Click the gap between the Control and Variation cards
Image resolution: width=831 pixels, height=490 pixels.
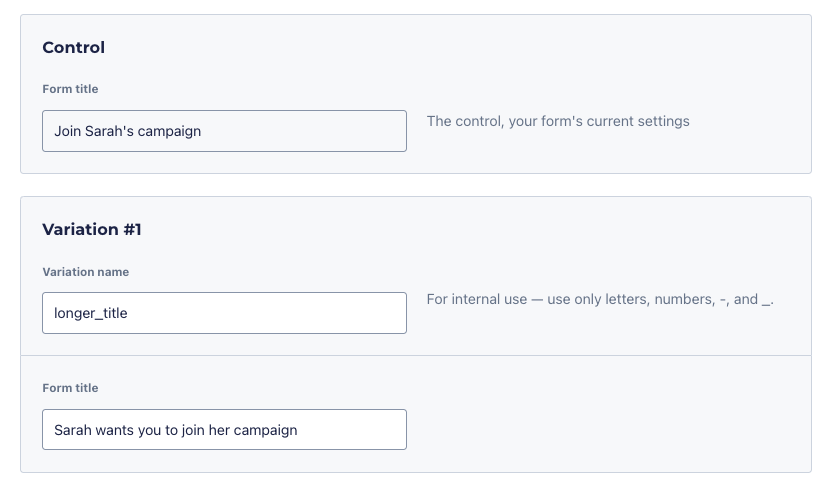(415, 185)
